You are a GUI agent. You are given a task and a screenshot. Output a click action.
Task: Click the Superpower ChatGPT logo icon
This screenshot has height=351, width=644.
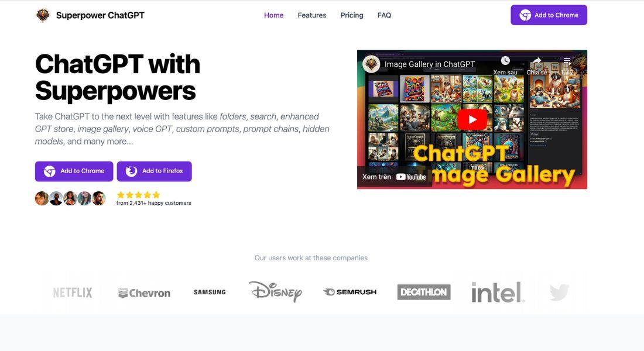point(43,15)
